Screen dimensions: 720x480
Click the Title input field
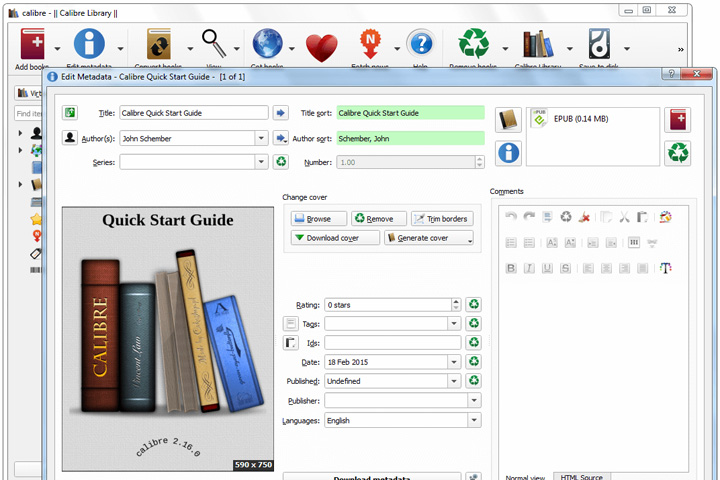[194, 113]
